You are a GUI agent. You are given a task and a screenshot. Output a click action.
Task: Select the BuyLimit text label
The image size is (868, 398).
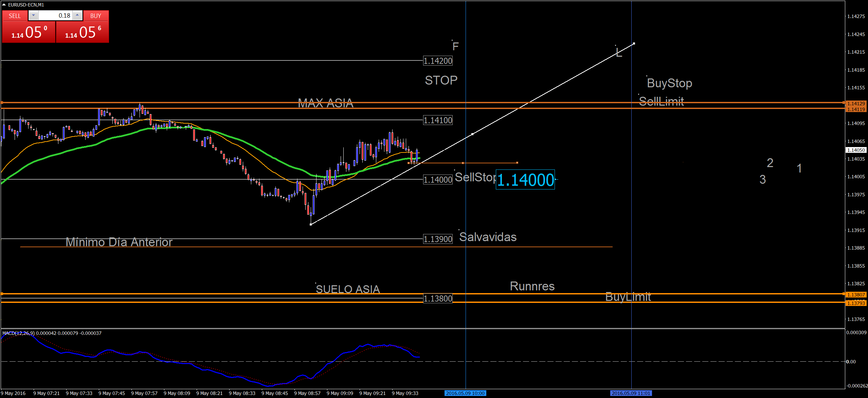pyautogui.click(x=628, y=297)
